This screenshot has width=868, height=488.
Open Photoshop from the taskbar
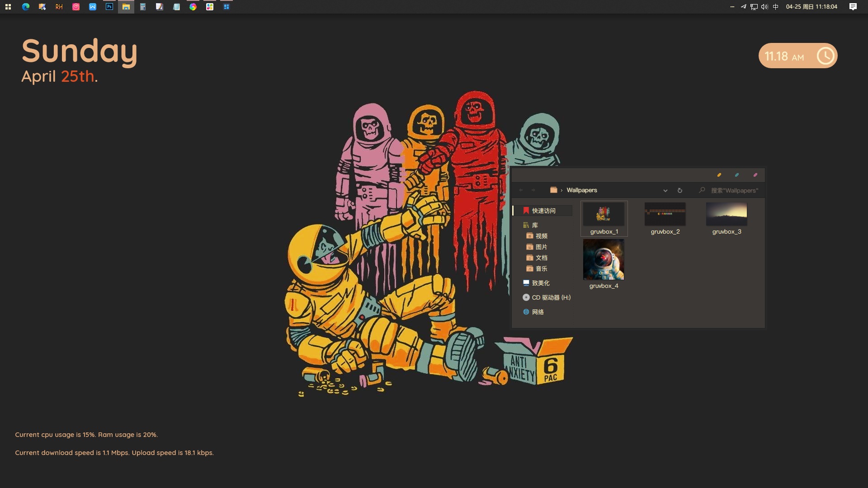(109, 7)
